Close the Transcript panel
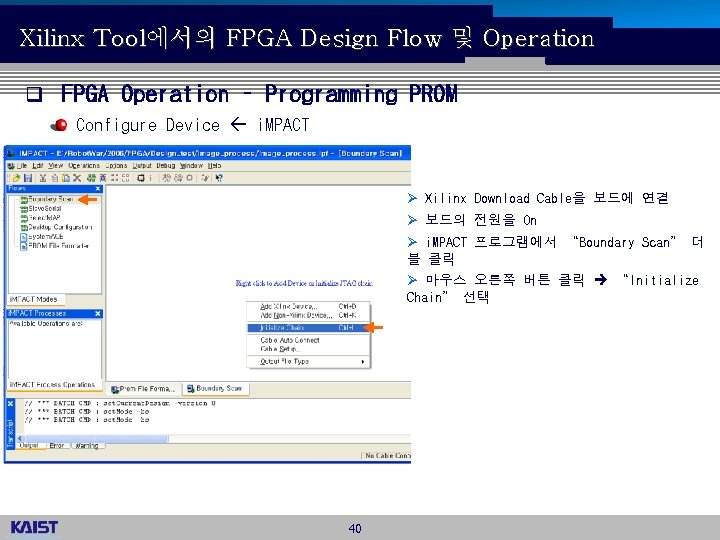 [x=11, y=403]
